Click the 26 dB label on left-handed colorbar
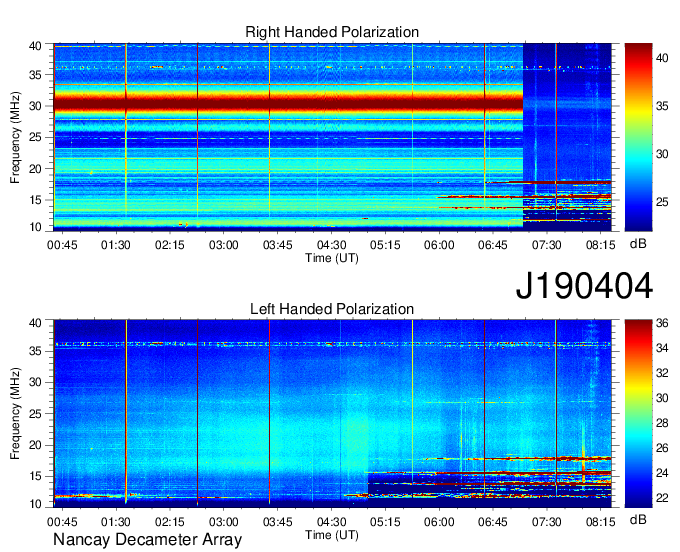 coord(662,448)
